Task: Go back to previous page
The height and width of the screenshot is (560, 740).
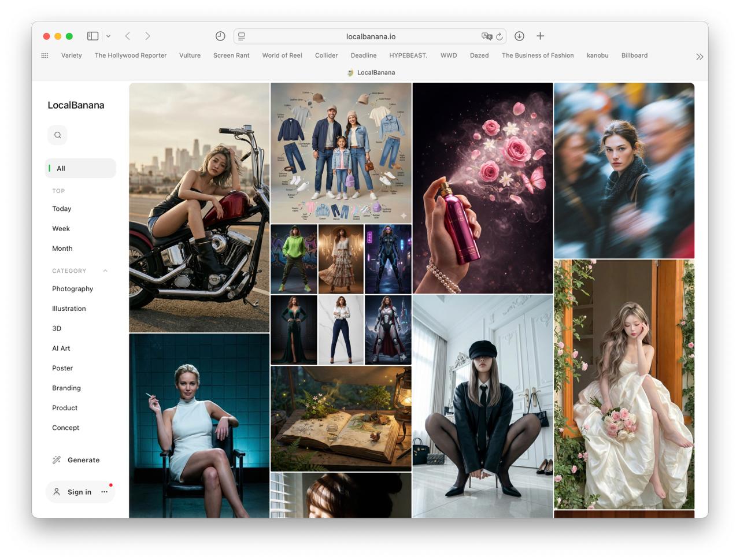Action: (x=128, y=36)
